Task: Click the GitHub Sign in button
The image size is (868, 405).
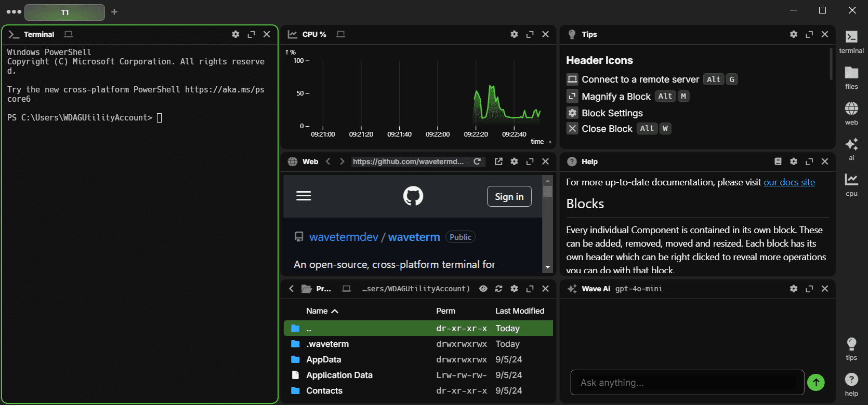Action: click(x=509, y=196)
